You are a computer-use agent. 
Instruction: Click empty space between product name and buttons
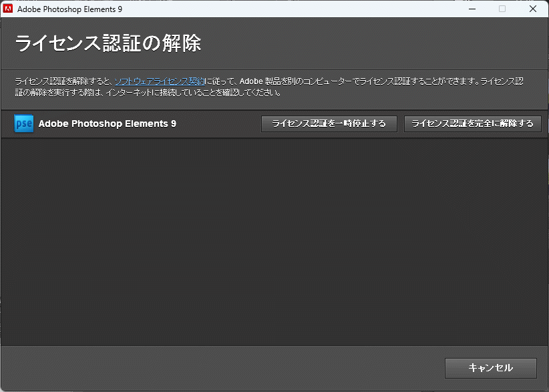click(x=218, y=124)
